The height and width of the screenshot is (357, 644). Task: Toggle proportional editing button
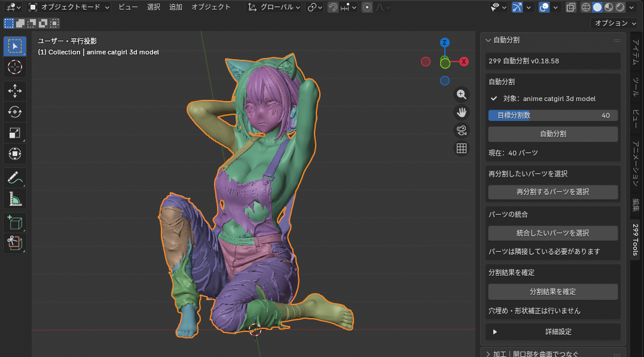pos(367,7)
